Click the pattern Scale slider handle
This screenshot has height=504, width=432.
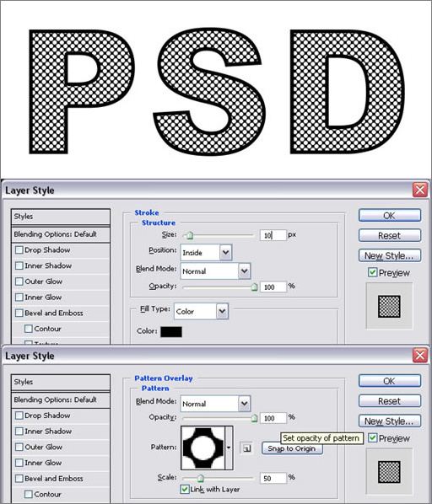pyautogui.click(x=201, y=478)
